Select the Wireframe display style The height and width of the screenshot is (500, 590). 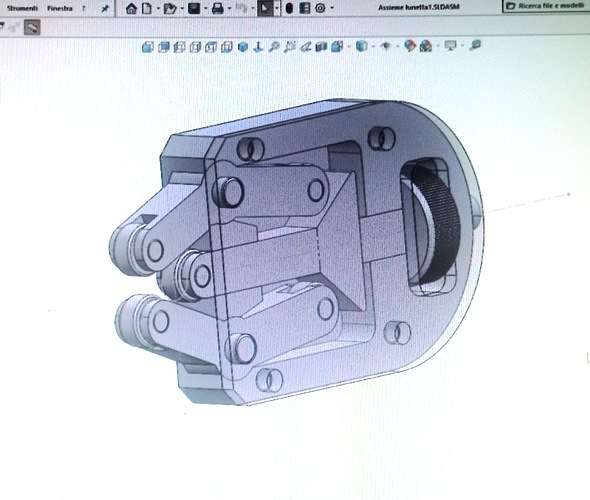(211, 47)
